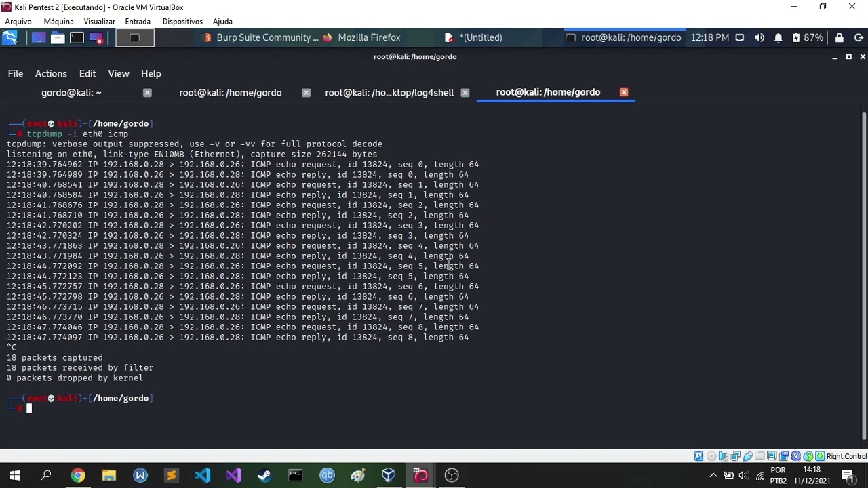868x488 pixels.
Task: Open VirtualBox Entrada menu
Action: point(138,22)
